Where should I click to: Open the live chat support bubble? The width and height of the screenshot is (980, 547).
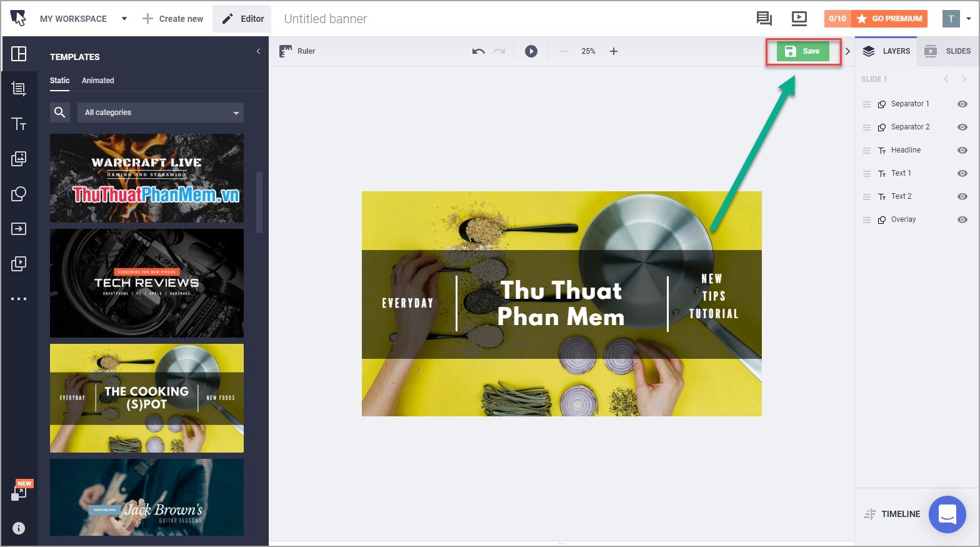tap(947, 514)
